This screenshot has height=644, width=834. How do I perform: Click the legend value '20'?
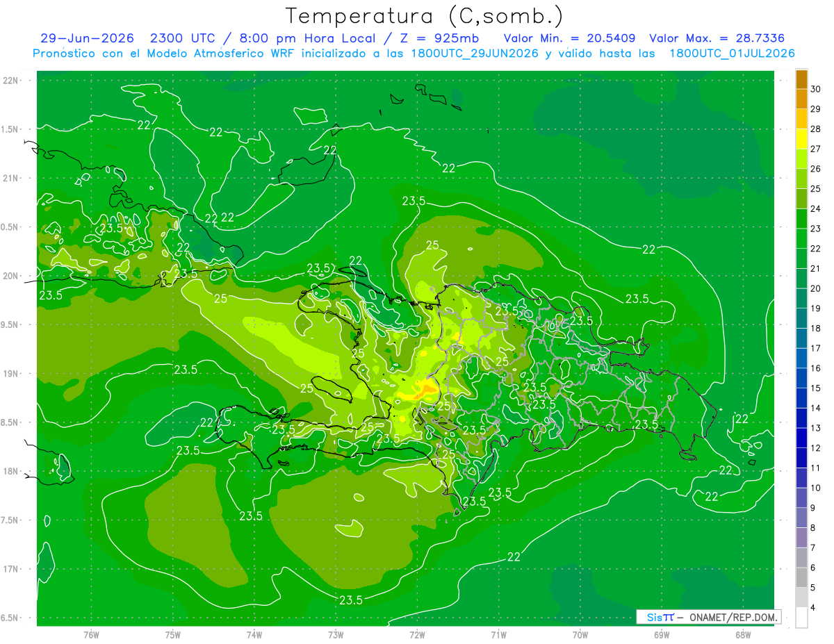pyautogui.click(x=817, y=289)
